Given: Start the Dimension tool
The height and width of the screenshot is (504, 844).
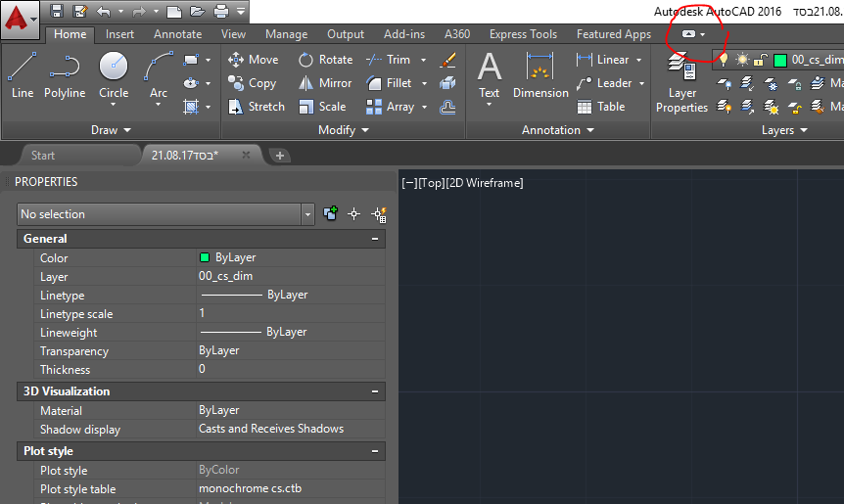Looking at the screenshot, I should pyautogui.click(x=540, y=76).
